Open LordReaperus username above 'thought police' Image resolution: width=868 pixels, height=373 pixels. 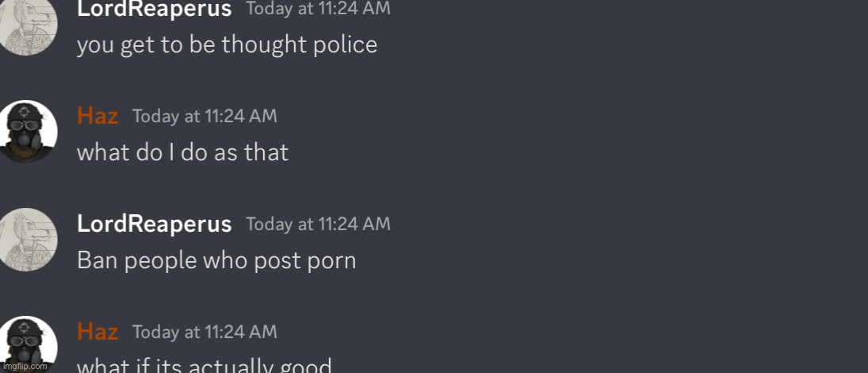tap(154, 9)
